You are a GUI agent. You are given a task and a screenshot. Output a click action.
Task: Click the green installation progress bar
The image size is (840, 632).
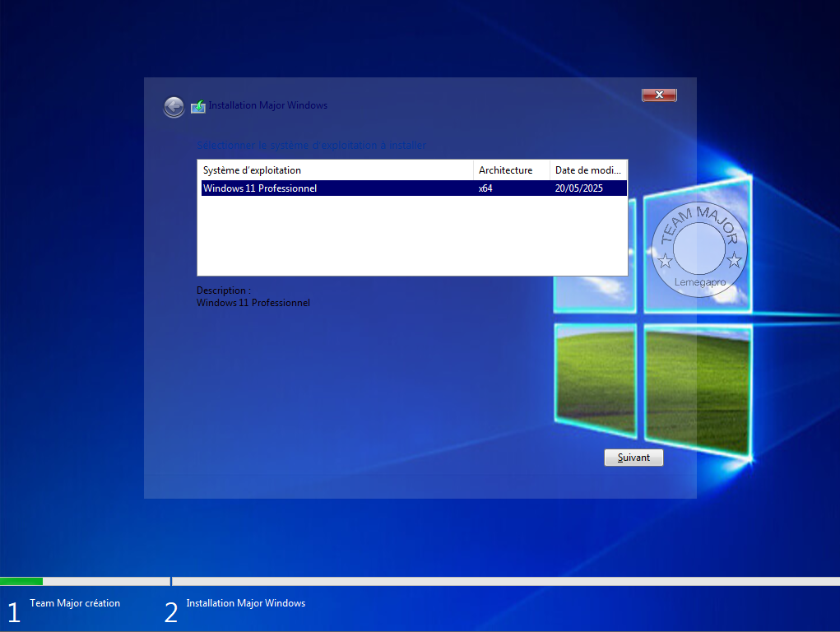[21, 581]
